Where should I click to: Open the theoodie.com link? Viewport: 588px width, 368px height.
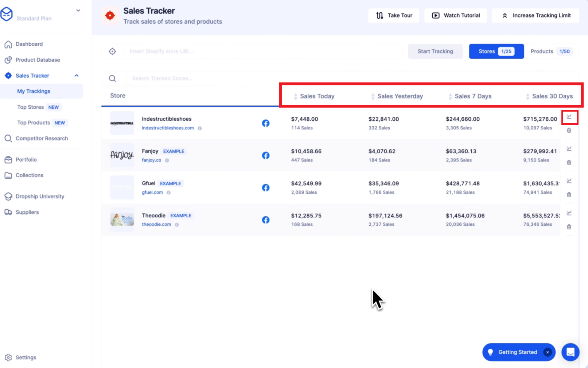click(156, 224)
